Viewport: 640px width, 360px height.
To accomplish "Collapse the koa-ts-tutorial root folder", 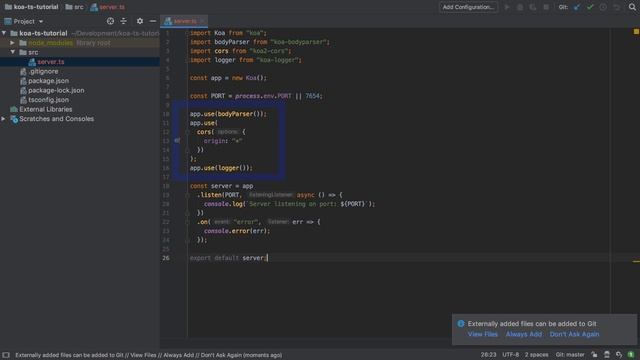I will 4,33.
